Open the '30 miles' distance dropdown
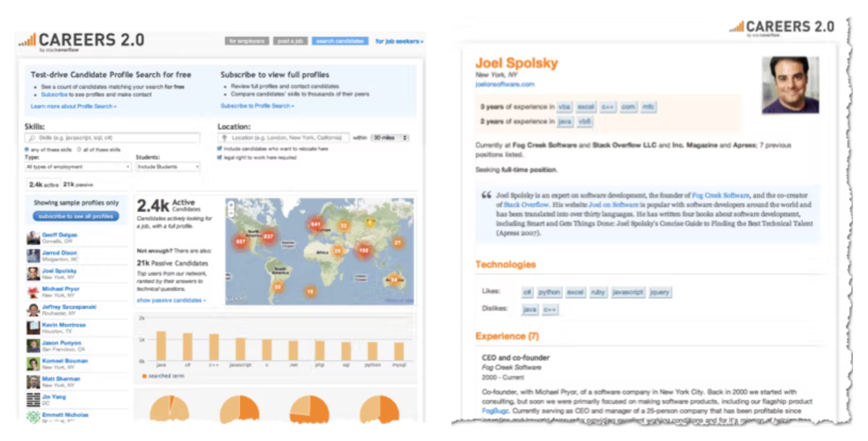This screenshot has width=868, height=441. (390, 138)
